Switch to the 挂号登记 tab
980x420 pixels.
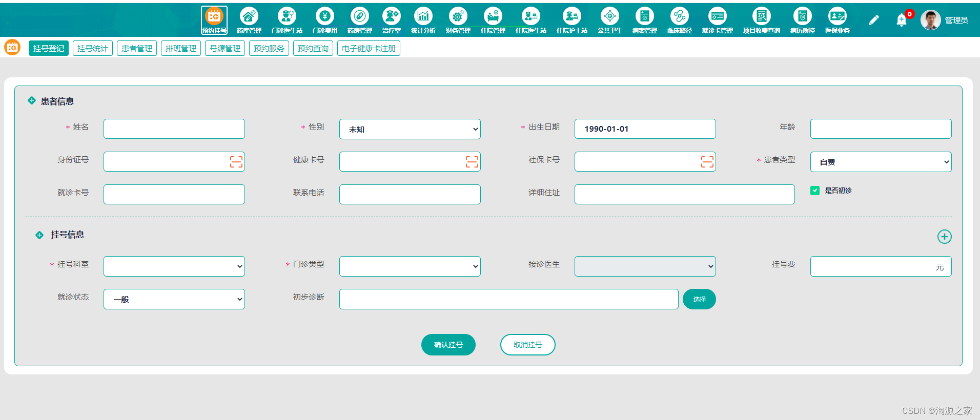49,48
